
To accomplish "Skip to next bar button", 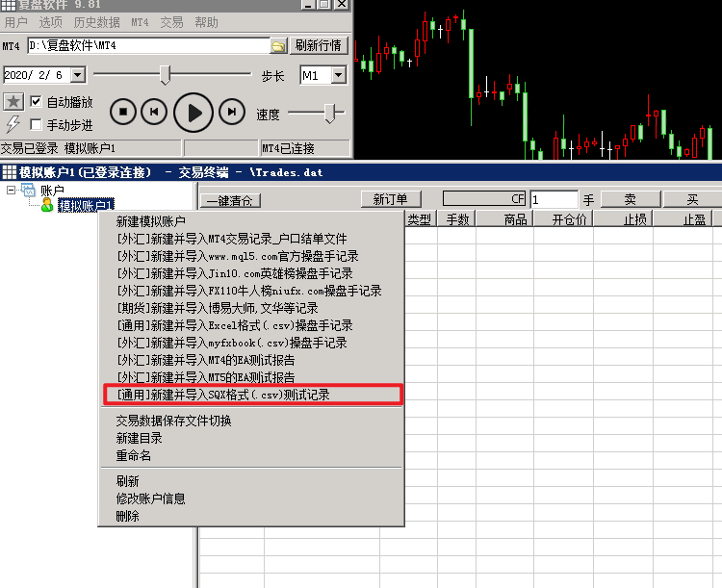I will click(231, 113).
